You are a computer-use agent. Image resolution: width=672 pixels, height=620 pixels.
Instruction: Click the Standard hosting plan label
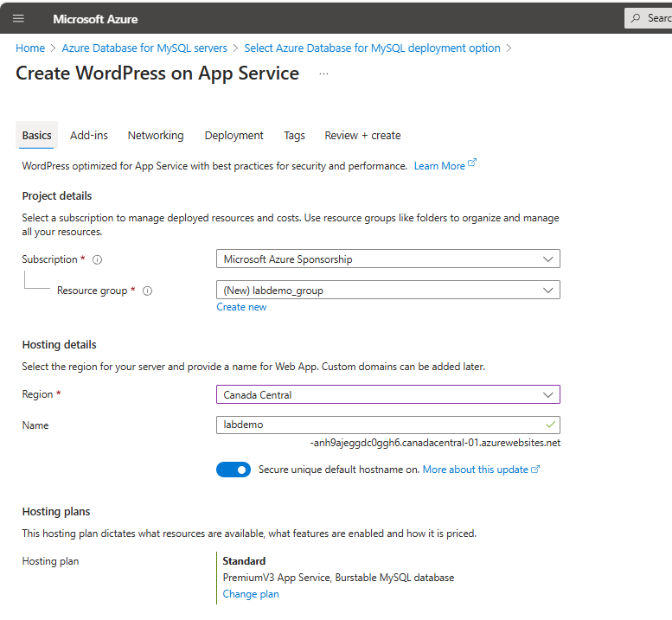click(244, 561)
